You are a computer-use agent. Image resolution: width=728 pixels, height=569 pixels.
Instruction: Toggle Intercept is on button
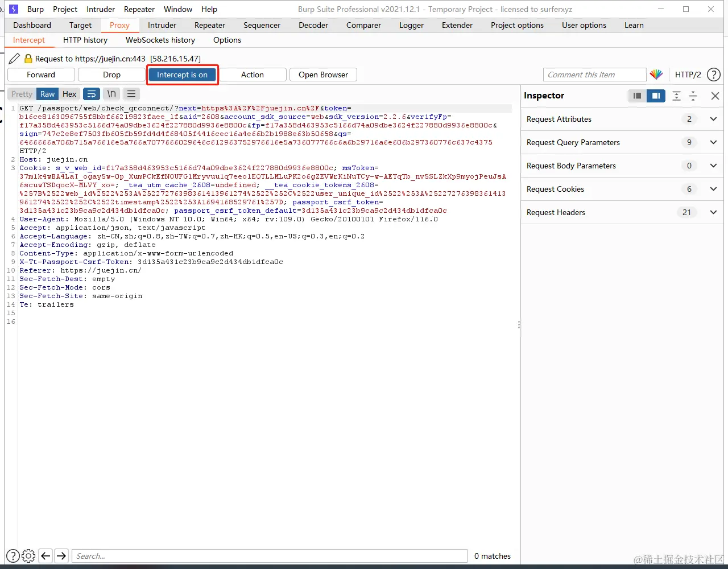pos(182,75)
